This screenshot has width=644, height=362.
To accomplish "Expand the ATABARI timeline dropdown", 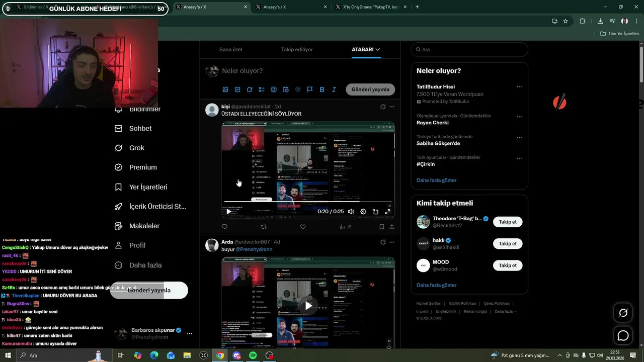I will click(366, 49).
